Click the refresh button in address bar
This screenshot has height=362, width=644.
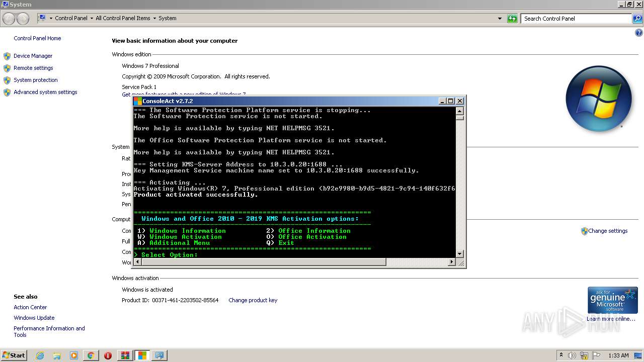512,19
